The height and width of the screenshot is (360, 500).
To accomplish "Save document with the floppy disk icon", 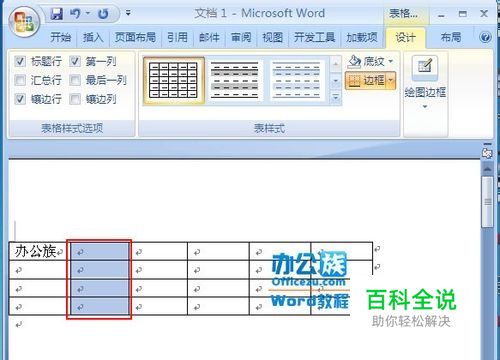I will pos(57,14).
